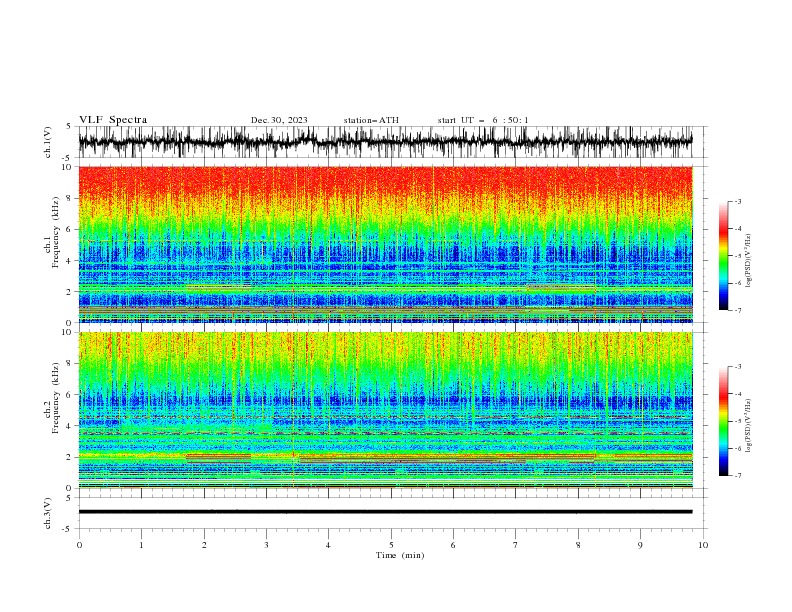Click the log(PSD) label beside ch.1 color scale
Screen dimensions: 792x612
[x=749, y=261]
